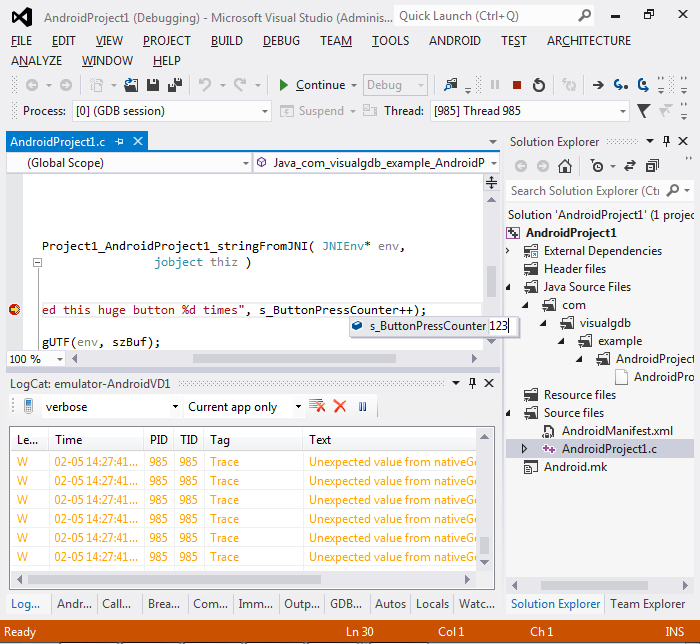Click the Restart debugging icon
Image resolution: width=700 pixels, height=644 pixels.
tap(539, 85)
